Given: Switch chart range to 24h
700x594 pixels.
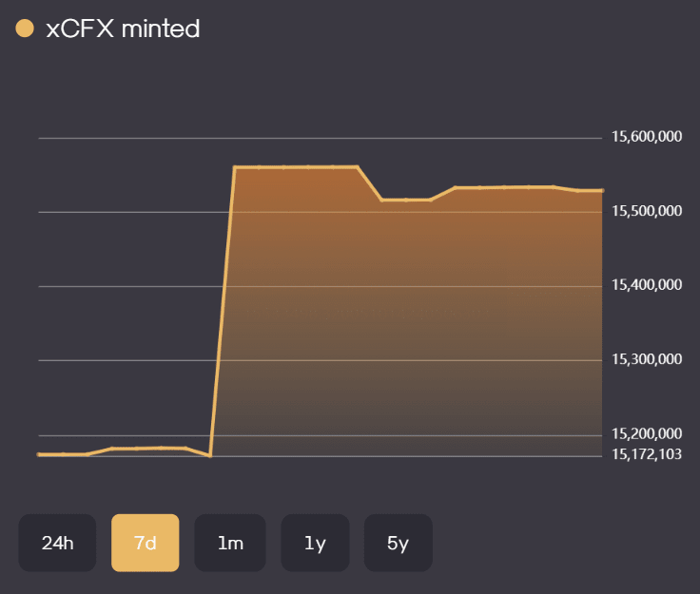Looking at the screenshot, I should point(57,543).
